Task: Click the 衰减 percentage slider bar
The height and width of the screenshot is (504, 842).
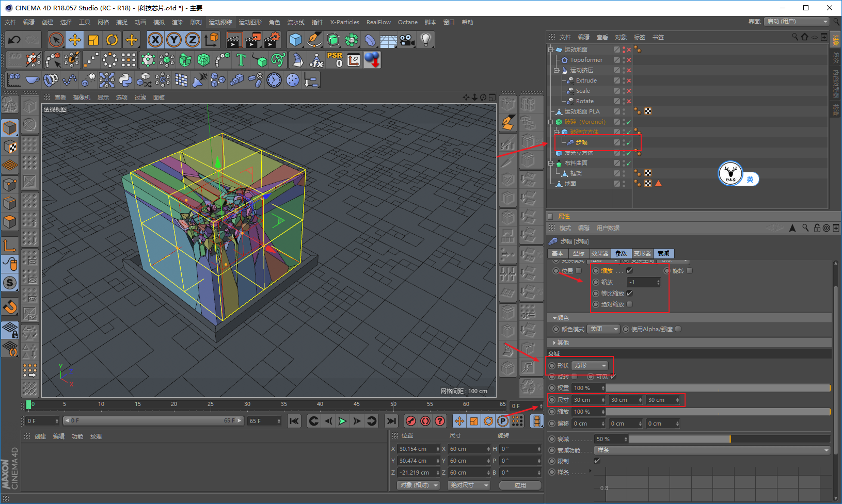Action: (x=729, y=439)
